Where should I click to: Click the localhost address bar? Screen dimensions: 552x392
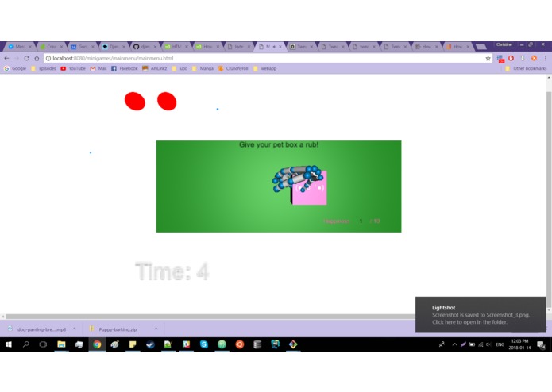point(268,59)
